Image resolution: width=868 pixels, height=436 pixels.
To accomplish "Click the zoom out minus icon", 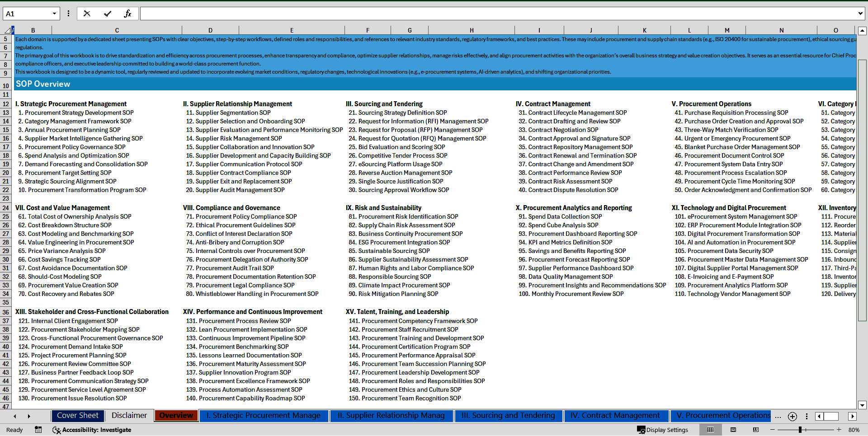I will 772,430.
